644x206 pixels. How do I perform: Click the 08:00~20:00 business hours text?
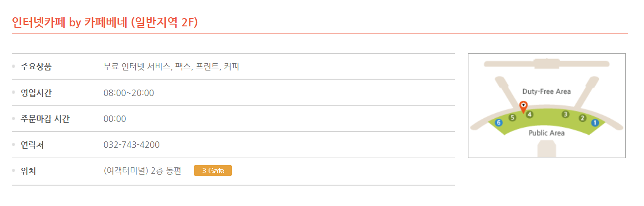pyautogui.click(x=129, y=93)
